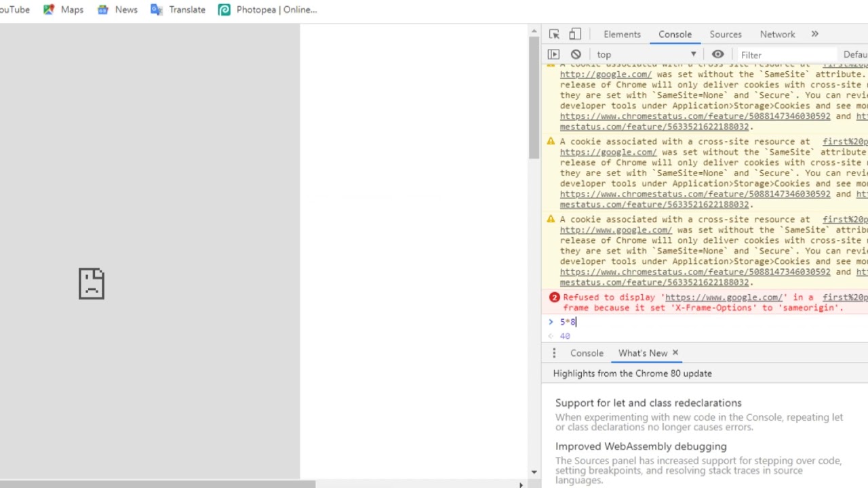868x488 pixels.
Task: Focus the console Filter input field
Action: [x=787, y=55]
